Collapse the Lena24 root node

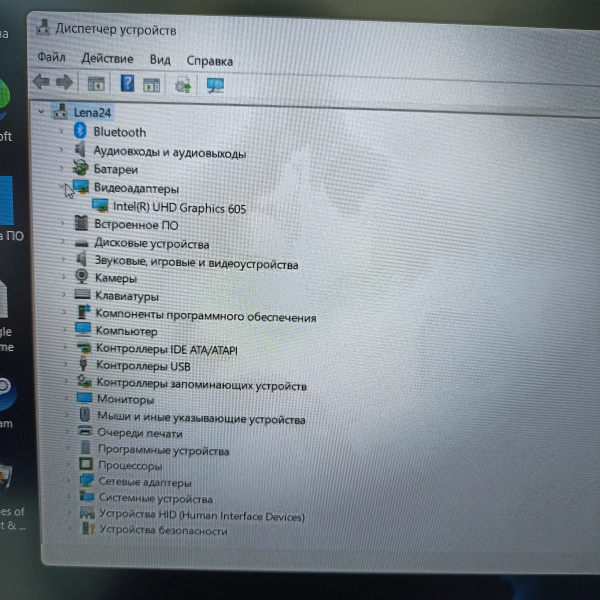tap(41, 112)
